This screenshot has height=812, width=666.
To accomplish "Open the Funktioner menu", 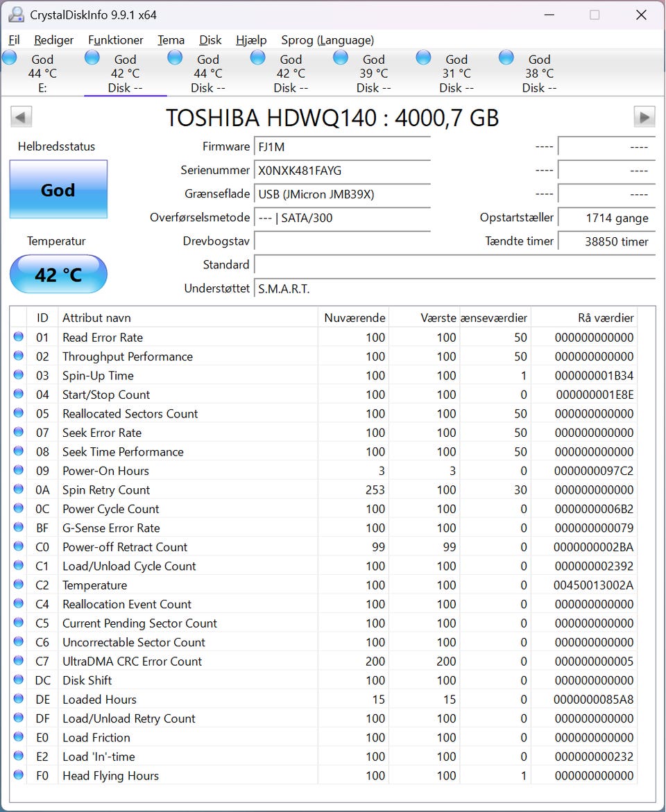I will pyautogui.click(x=116, y=40).
